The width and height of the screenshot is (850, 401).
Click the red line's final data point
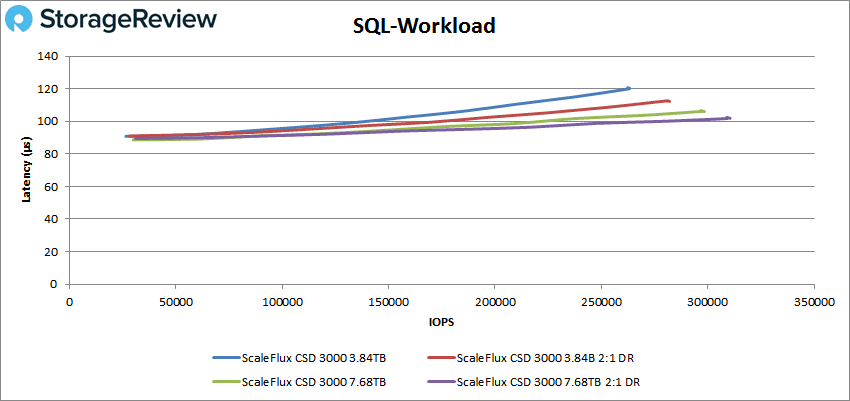click(x=668, y=101)
